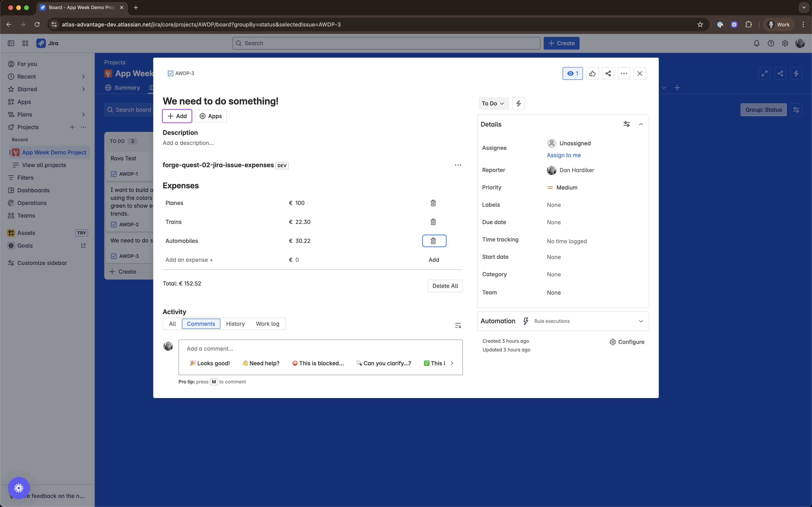Delete the Planes expense with trash icon
This screenshot has width=812, height=507.
[433, 203]
